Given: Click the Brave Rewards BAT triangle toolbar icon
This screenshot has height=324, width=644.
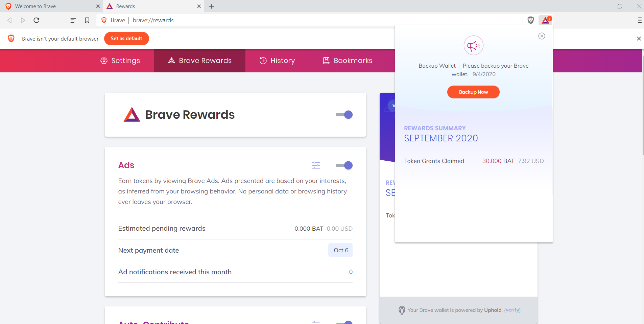Looking at the screenshot, I should point(546,20).
